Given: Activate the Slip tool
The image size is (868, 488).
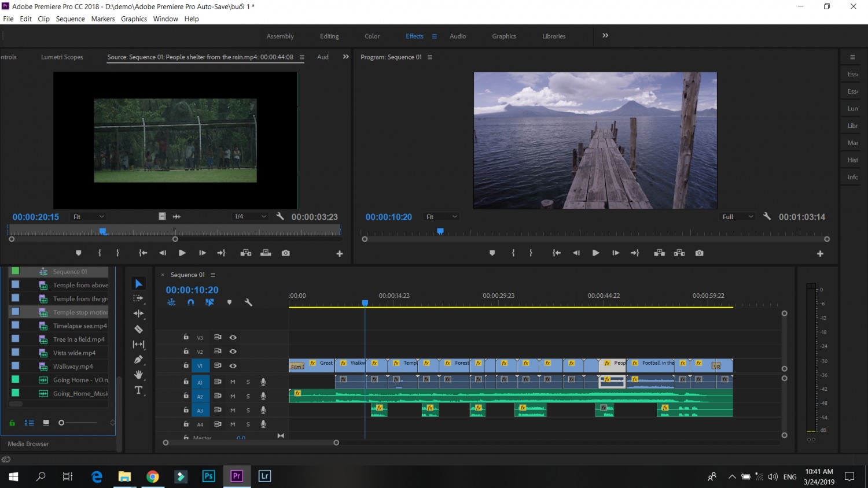Looking at the screenshot, I should click(x=138, y=344).
